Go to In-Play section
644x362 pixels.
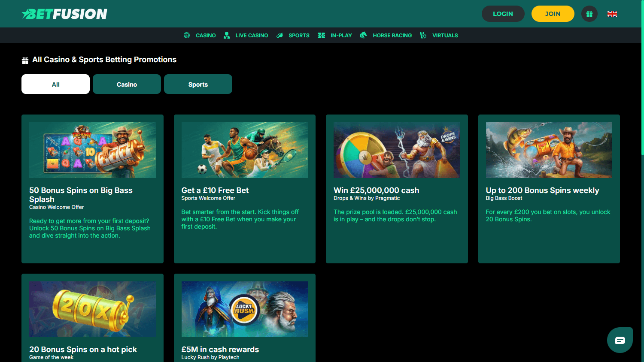click(x=341, y=36)
